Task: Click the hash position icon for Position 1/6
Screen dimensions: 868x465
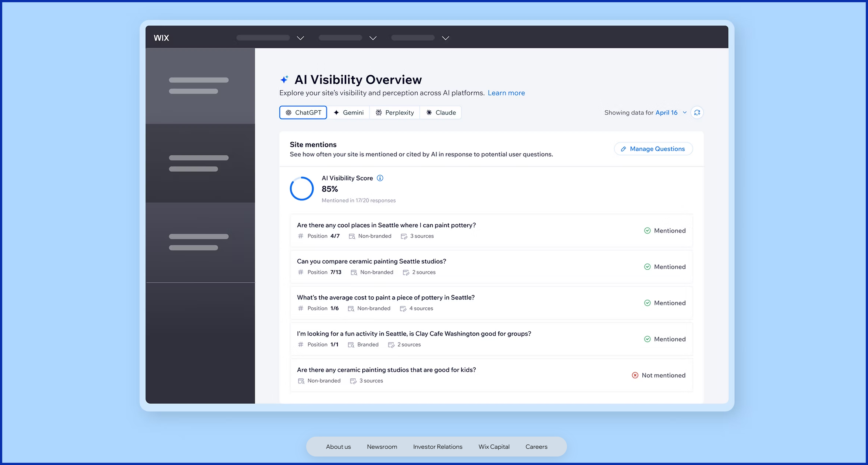Action: pos(301,309)
